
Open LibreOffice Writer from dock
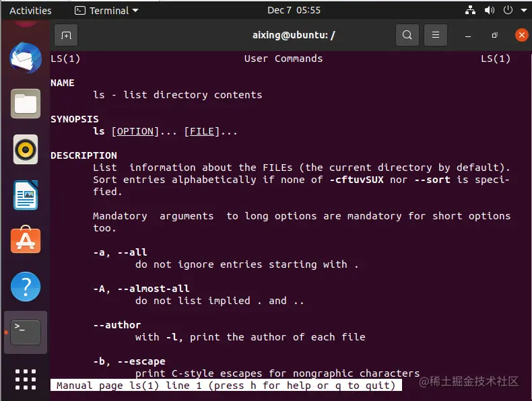click(x=26, y=195)
